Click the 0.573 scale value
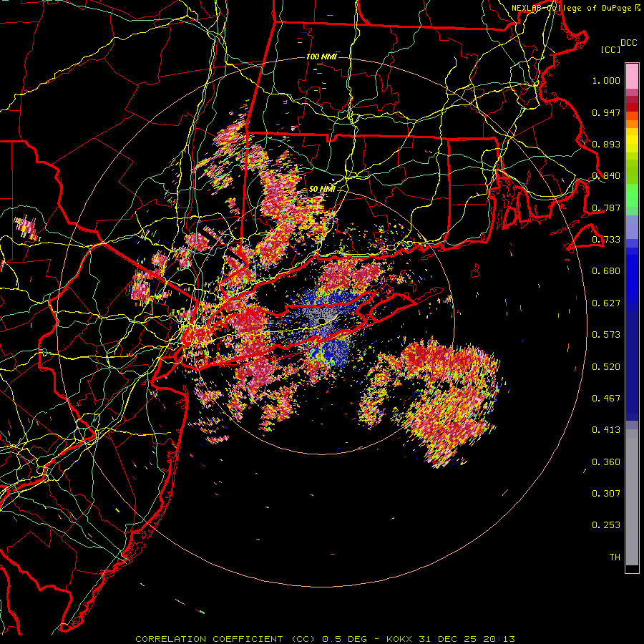Screen dimensions: 644x644 [606, 335]
